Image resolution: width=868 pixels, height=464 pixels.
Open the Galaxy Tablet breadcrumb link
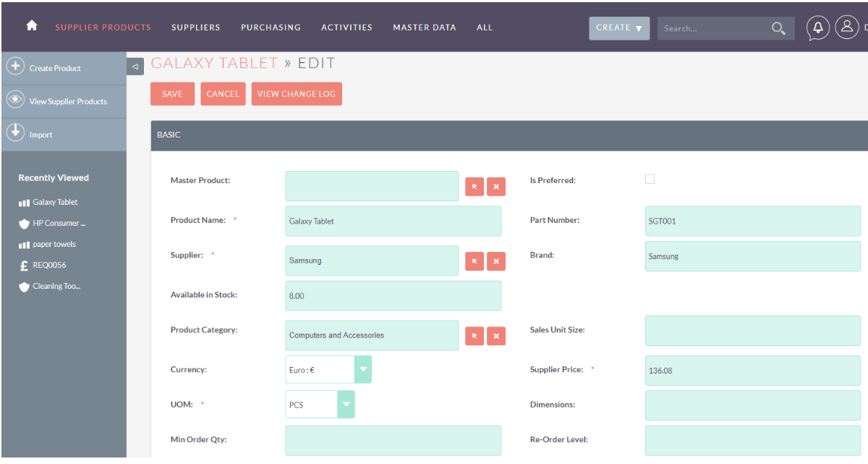tap(214, 63)
